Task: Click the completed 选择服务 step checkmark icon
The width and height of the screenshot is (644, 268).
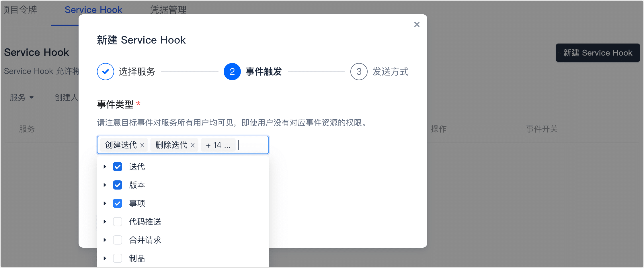Action: point(105,72)
